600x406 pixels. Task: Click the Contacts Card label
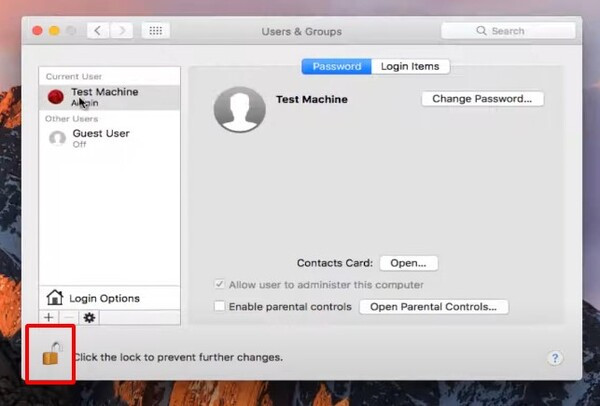(334, 263)
